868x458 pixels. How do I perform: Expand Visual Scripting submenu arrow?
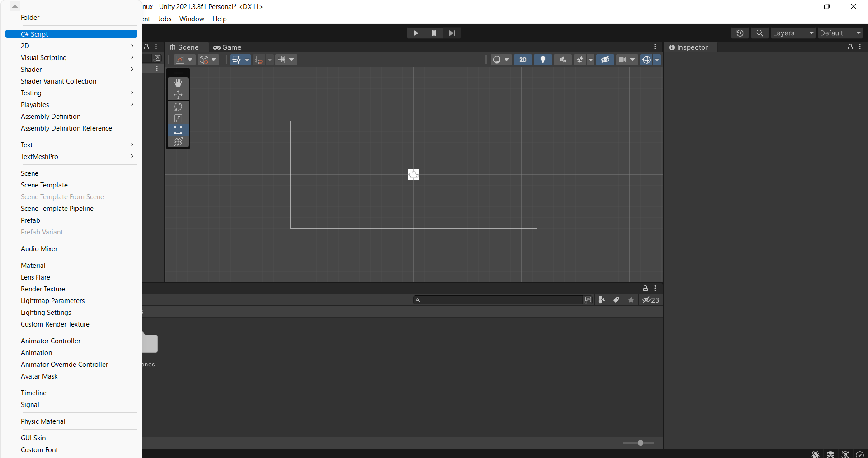tap(132, 57)
